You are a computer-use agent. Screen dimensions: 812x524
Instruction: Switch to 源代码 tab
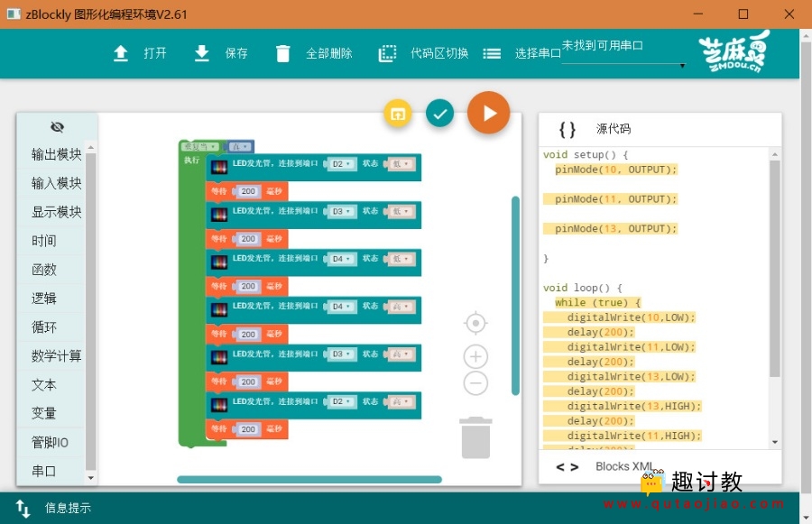[x=614, y=129]
